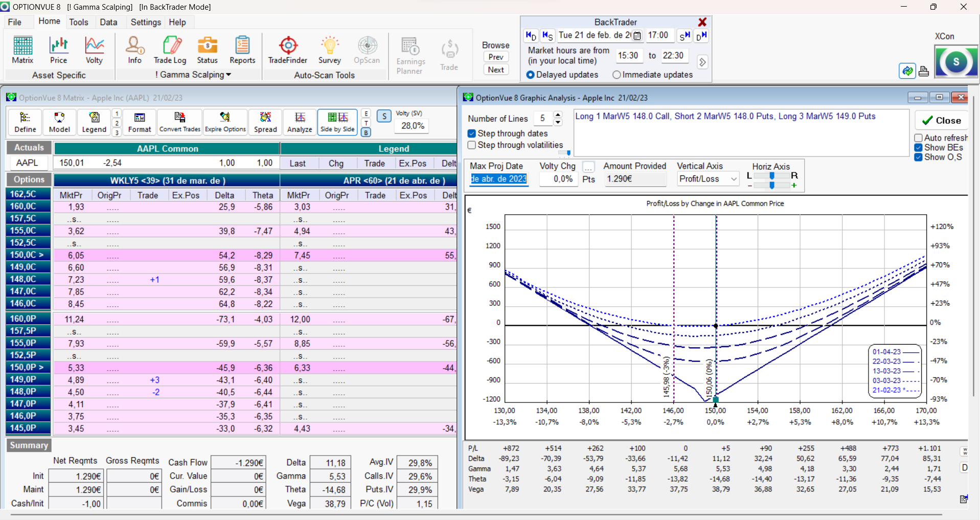Open the Matrix asset view
Image resolution: width=980 pixels, height=520 pixels.
22,50
